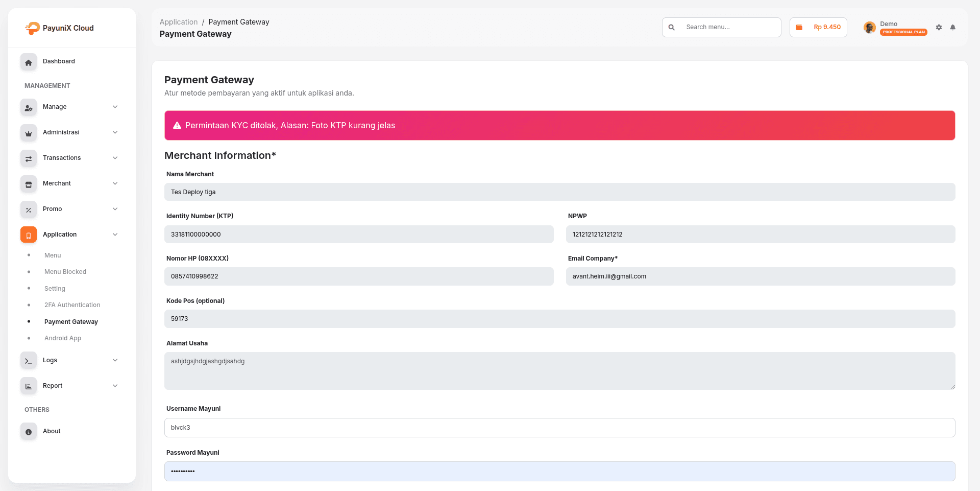Expand the Promo menu chevron

click(115, 209)
